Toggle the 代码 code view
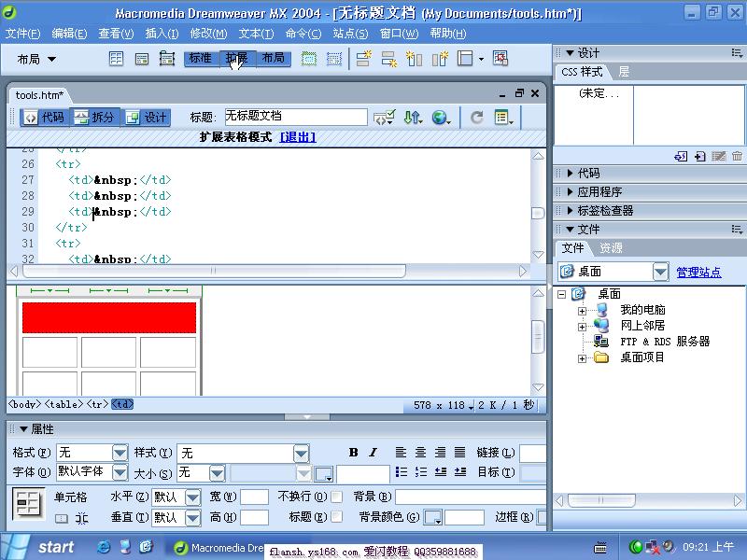The image size is (747, 560). tap(45, 118)
